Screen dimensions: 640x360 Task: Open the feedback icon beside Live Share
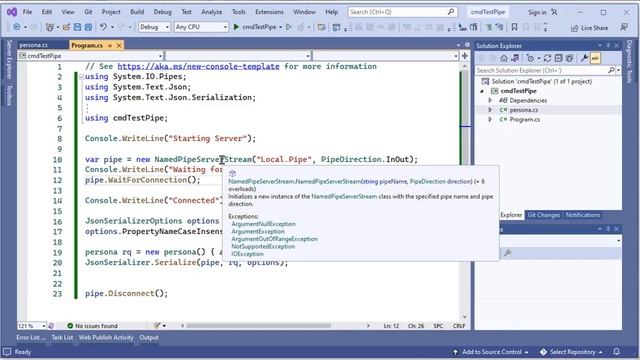624,27
